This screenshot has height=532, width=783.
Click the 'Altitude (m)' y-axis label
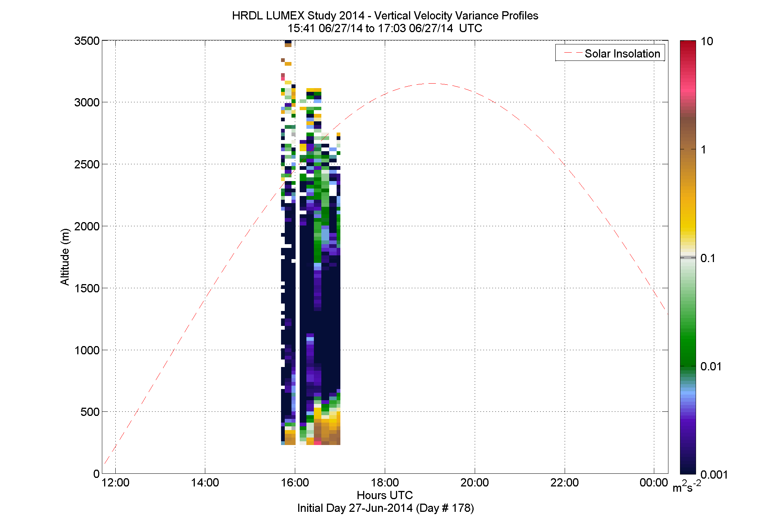[65, 257]
